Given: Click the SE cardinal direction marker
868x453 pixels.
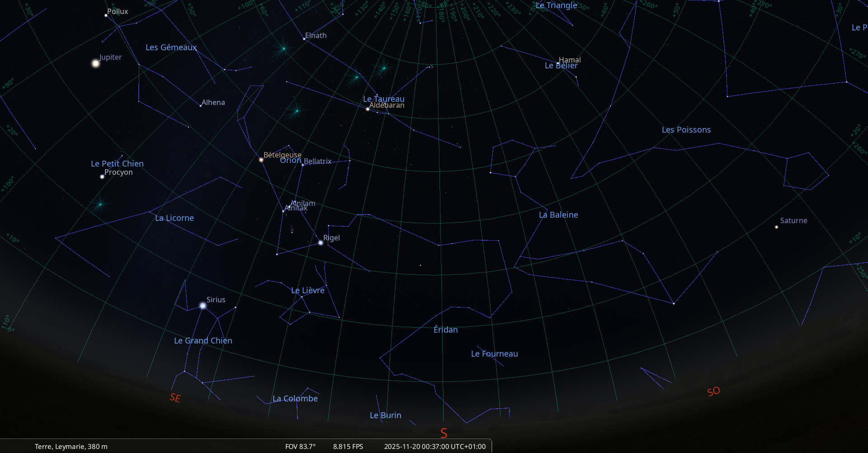Looking at the screenshot, I should click(175, 398).
